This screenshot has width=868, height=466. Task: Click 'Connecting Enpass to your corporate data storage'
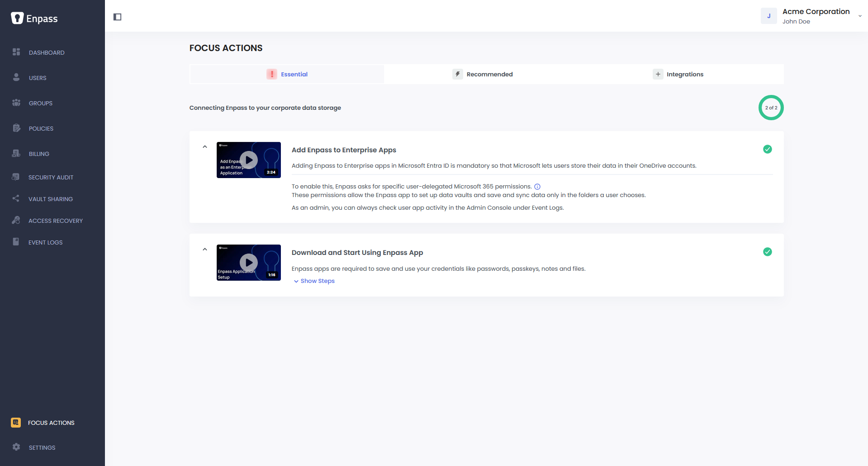coord(265,108)
